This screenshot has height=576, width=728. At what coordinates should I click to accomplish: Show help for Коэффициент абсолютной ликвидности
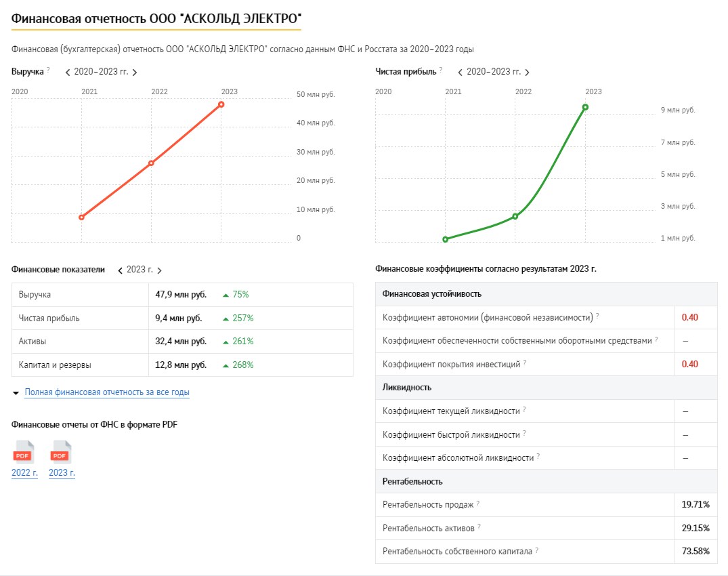click(538, 457)
